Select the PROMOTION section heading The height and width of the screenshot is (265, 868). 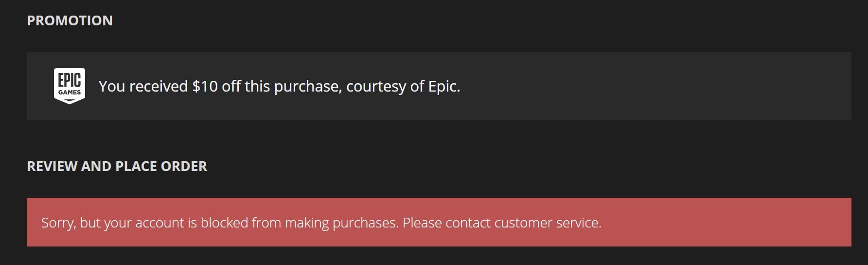tap(70, 20)
